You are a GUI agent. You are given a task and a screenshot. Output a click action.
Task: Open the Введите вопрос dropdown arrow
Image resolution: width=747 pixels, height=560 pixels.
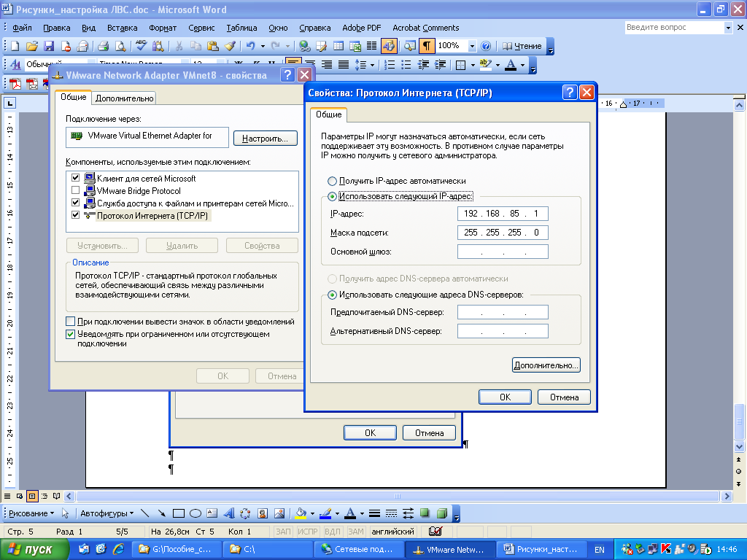click(728, 28)
